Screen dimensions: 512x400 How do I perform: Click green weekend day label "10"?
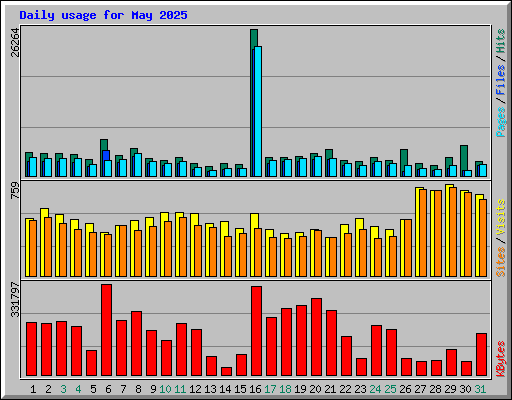point(165,389)
